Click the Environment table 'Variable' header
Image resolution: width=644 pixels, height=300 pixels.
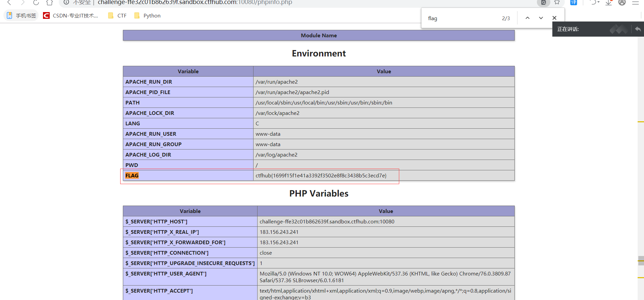(x=188, y=71)
